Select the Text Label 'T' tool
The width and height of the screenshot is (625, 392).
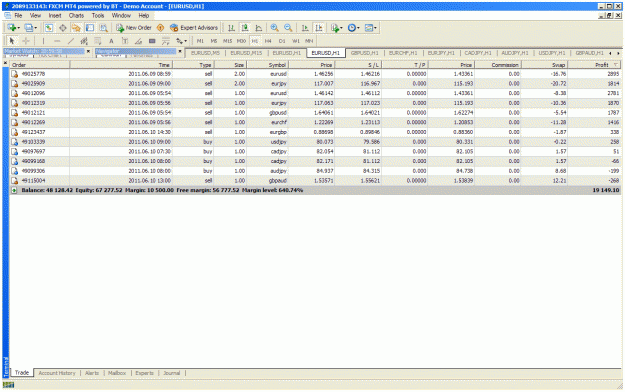tap(125, 41)
